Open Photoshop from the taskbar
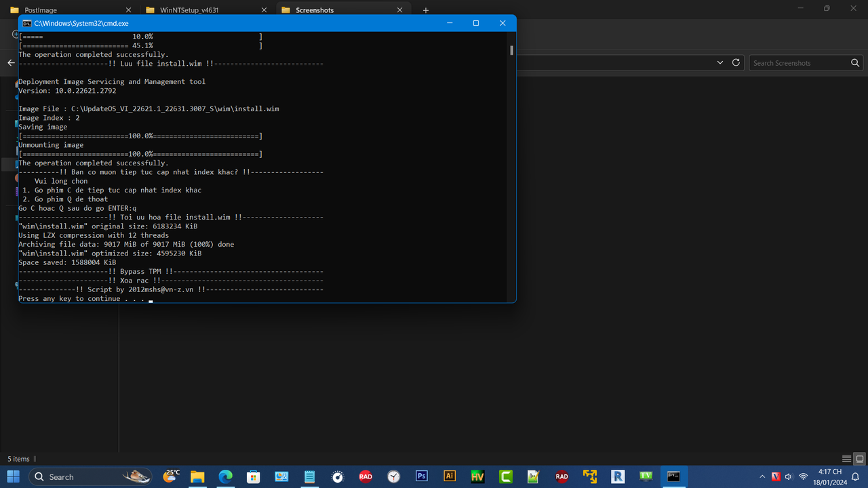The width and height of the screenshot is (868, 488). click(421, 476)
